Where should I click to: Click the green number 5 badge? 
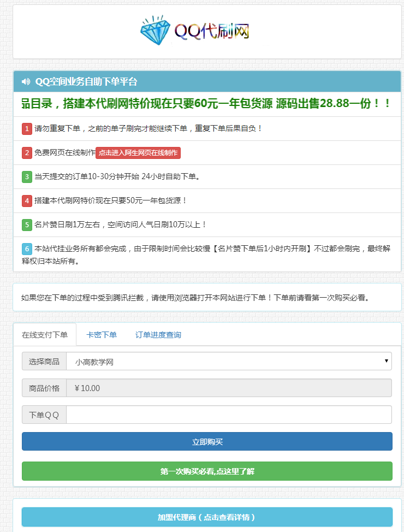point(27,224)
